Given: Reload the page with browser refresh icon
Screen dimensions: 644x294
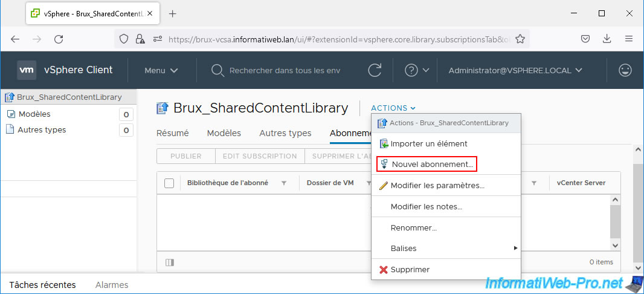Looking at the screenshot, I should (x=59, y=39).
